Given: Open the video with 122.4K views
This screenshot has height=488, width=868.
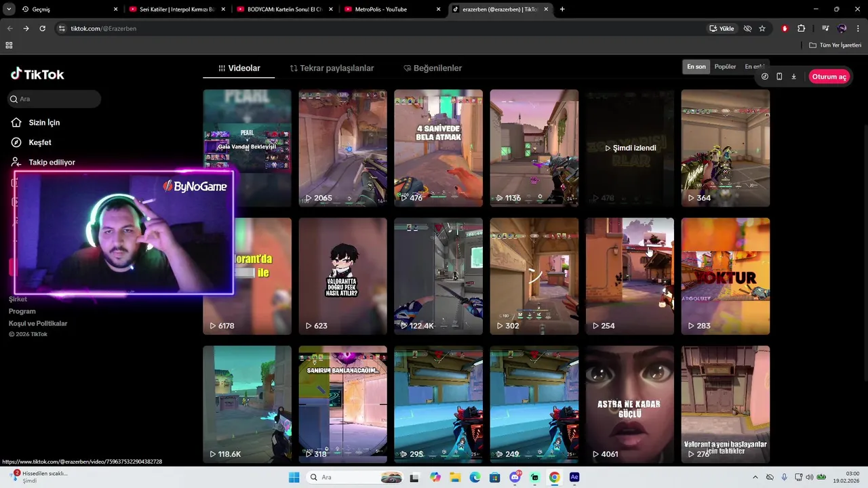Looking at the screenshot, I should point(438,276).
